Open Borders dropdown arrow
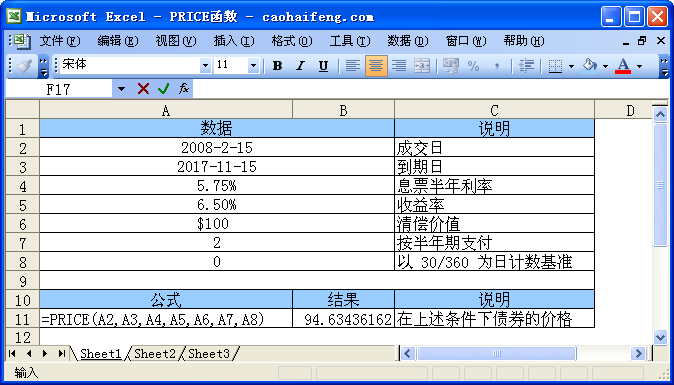The height and width of the screenshot is (385, 674). point(571,66)
